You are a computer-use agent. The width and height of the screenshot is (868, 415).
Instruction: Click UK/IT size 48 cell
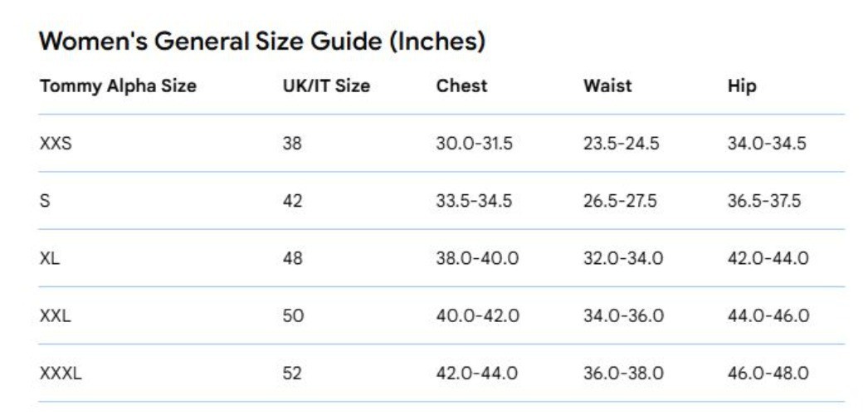point(293,258)
